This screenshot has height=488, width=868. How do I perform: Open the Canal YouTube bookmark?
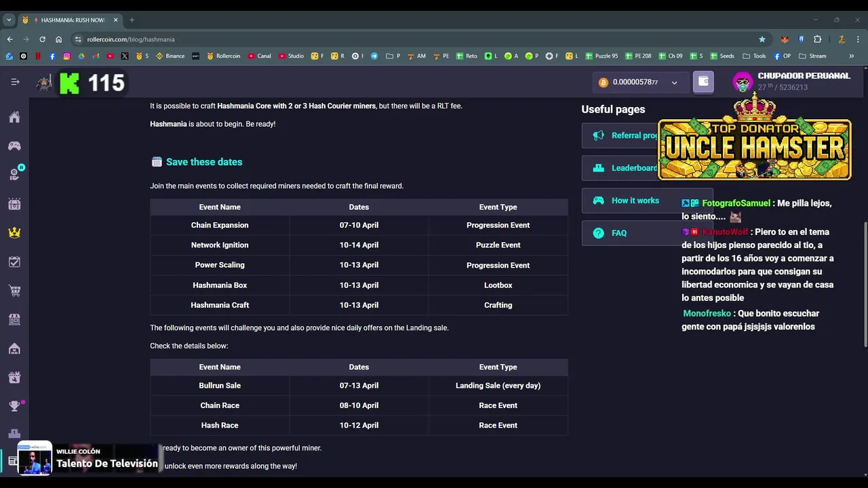click(259, 56)
